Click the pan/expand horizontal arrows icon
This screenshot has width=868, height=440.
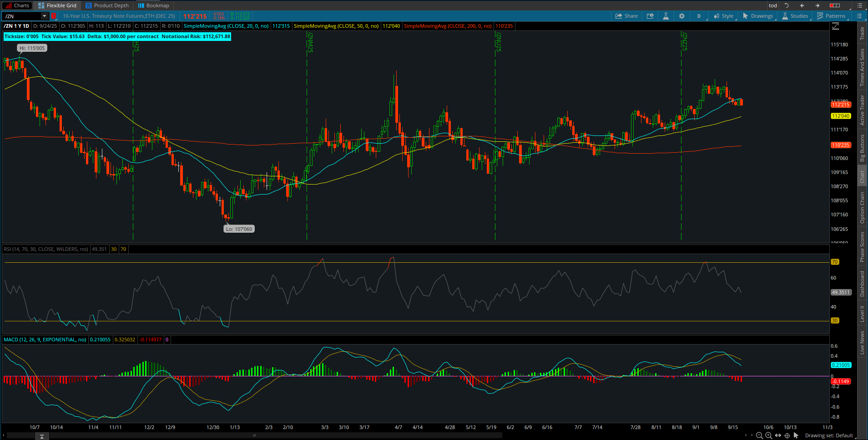[778, 435]
